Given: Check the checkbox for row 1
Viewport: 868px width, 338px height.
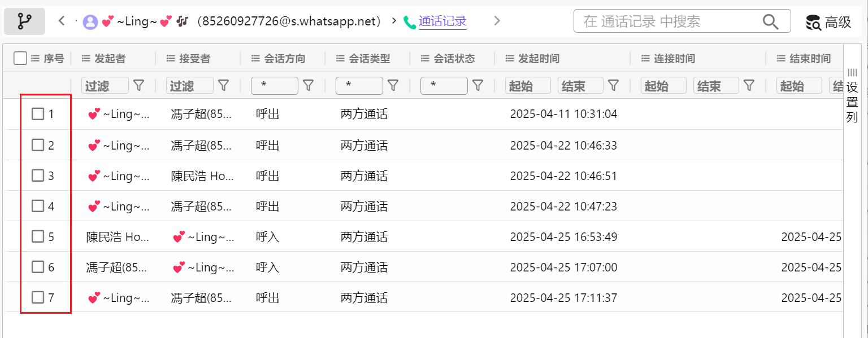Looking at the screenshot, I should click(x=38, y=114).
